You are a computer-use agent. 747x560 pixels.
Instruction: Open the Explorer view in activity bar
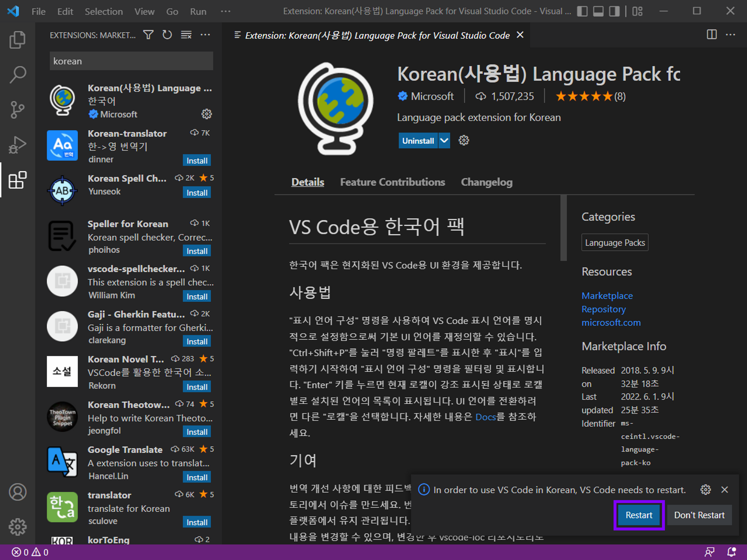[x=18, y=40]
